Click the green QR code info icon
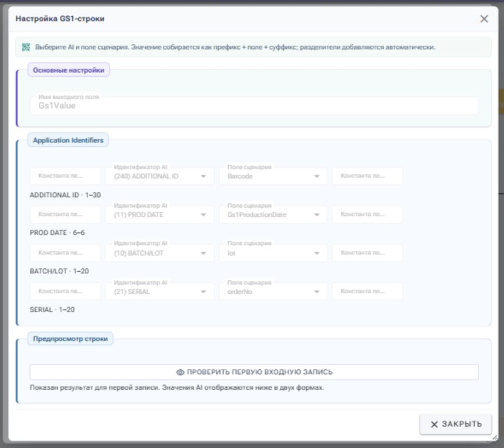504x448 pixels. coord(26,47)
